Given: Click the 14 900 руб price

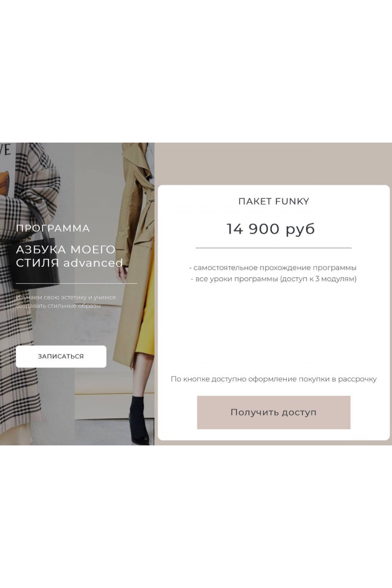Looking at the screenshot, I should 270,229.
